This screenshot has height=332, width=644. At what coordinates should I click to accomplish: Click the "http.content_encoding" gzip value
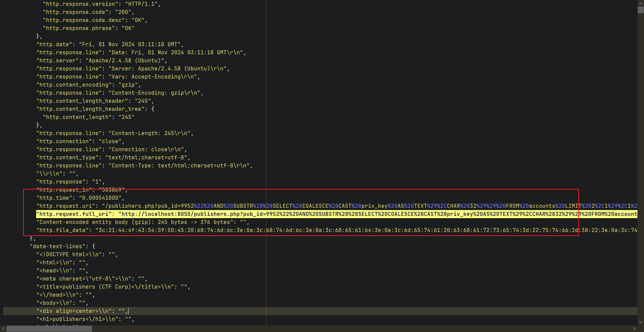pyautogui.click(x=128, y=85)
